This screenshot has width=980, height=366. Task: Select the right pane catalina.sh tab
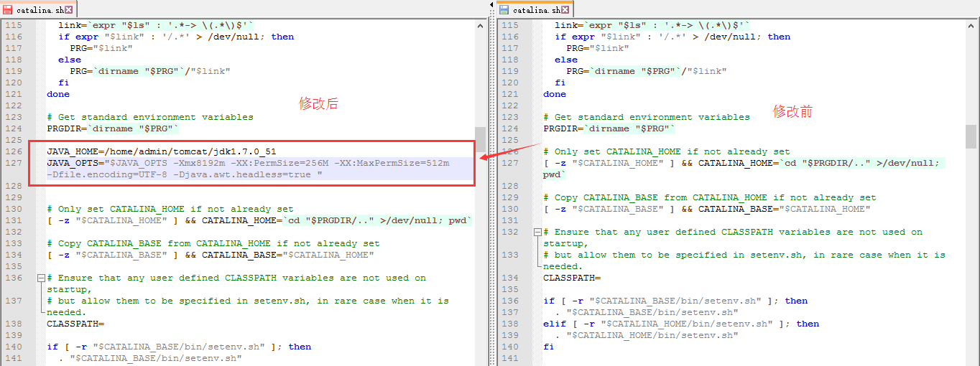(535, 10)
